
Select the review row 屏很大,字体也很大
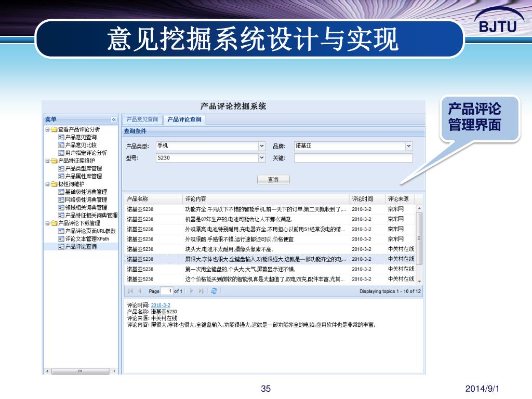[270, 259]
